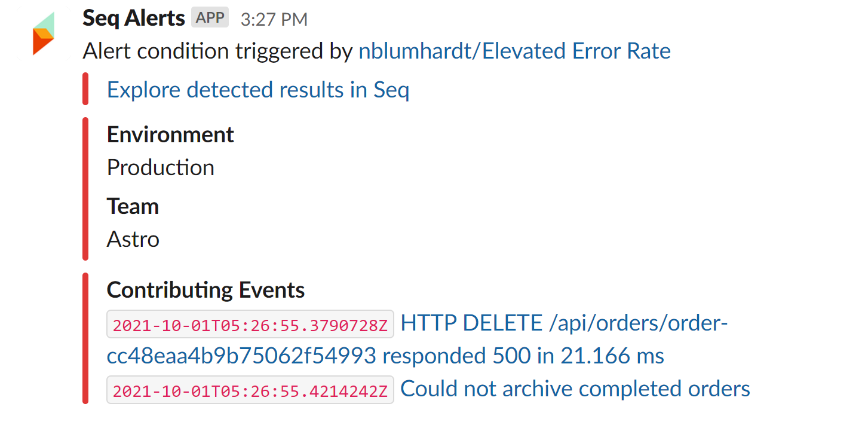This screenshot has width=868, height=425.
Task: Click Explore detected results in Seq
Action: click(257, 89)
